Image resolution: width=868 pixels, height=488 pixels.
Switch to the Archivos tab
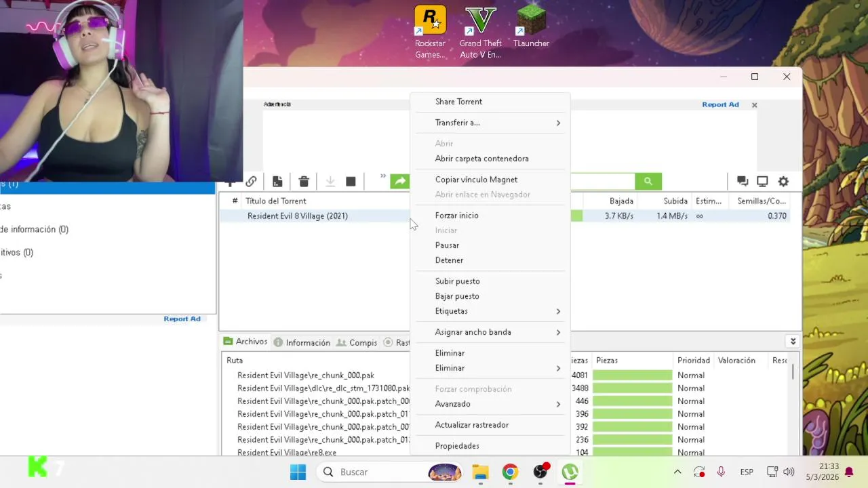point(245,342)
